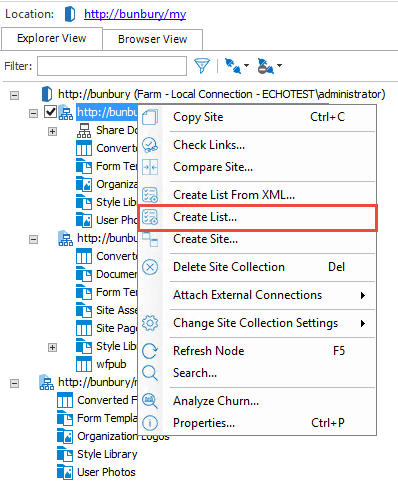Click the Compare Site icon

coord(150,167)
